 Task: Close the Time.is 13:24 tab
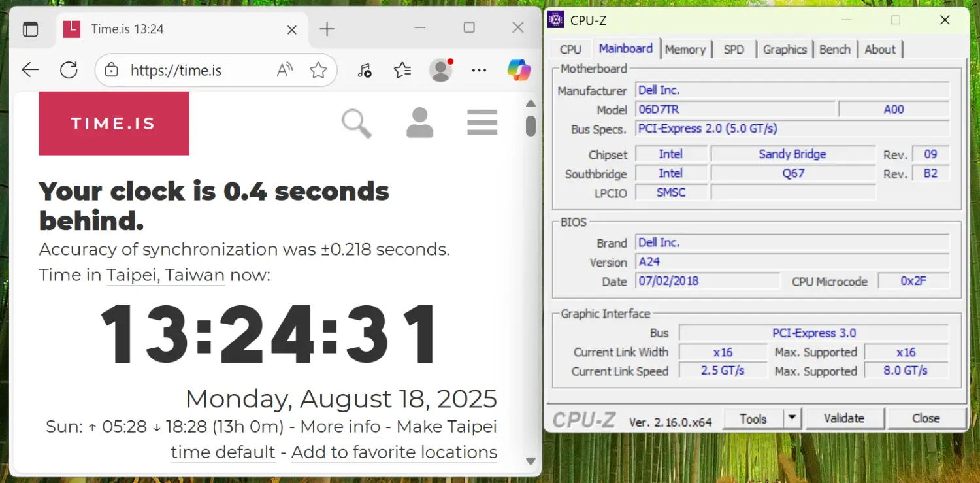[292, 29]
